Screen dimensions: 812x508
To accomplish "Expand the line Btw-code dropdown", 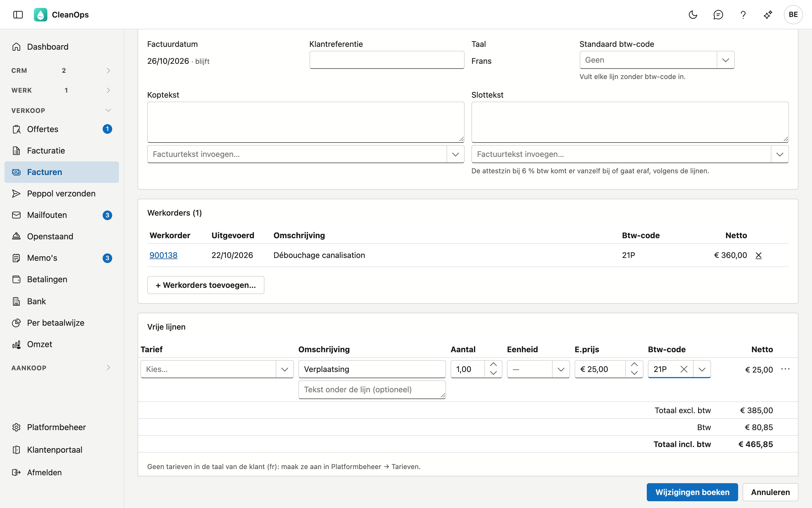I will tap(702, 369).
